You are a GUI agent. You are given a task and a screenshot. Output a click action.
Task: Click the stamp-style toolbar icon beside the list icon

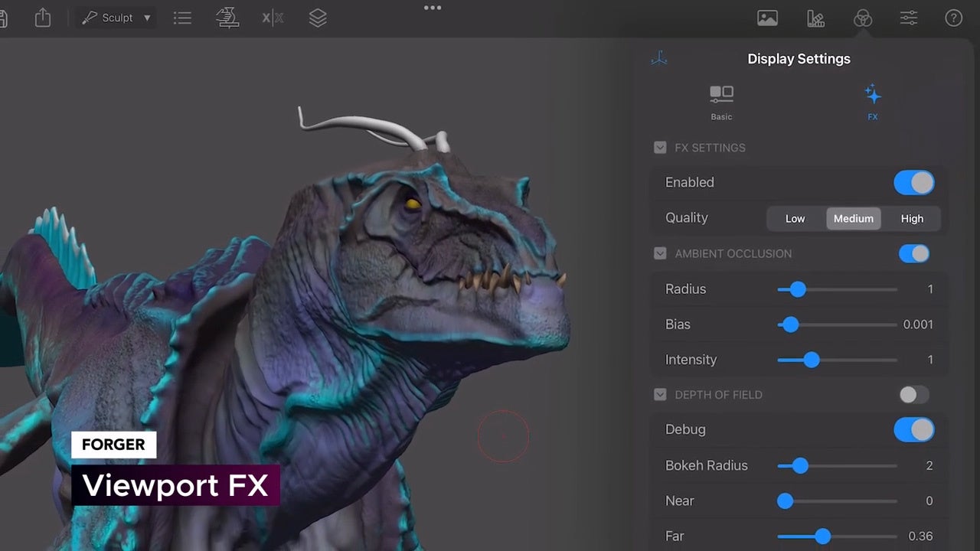[227, 18]
